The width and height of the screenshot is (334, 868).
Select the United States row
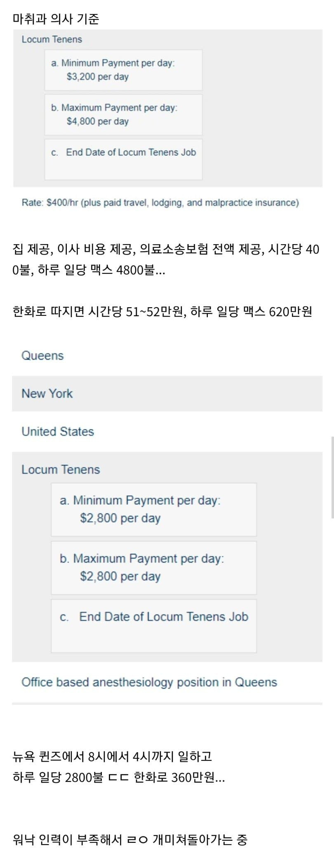point(58,431)
